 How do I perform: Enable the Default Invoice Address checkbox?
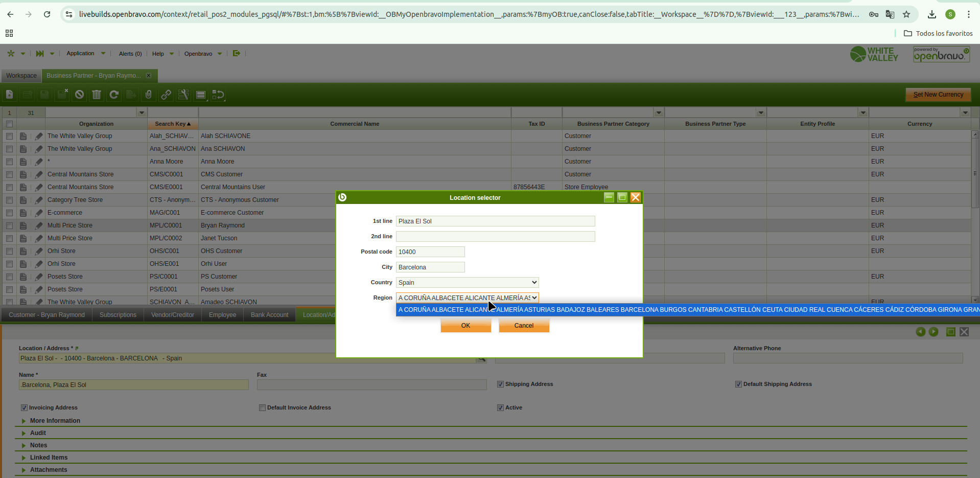pyautogui.click(x=262, y=408)
